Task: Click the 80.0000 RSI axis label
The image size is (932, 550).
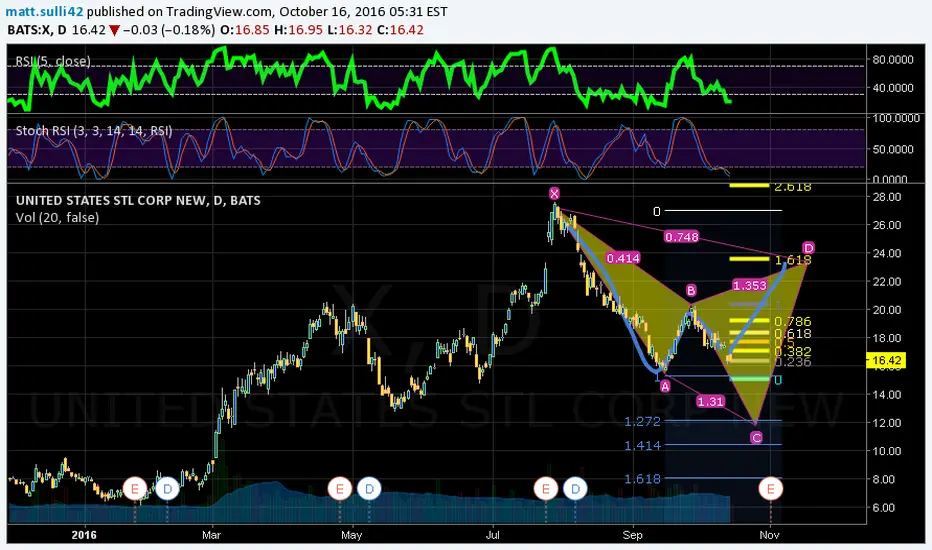Action: coord(893,59)
